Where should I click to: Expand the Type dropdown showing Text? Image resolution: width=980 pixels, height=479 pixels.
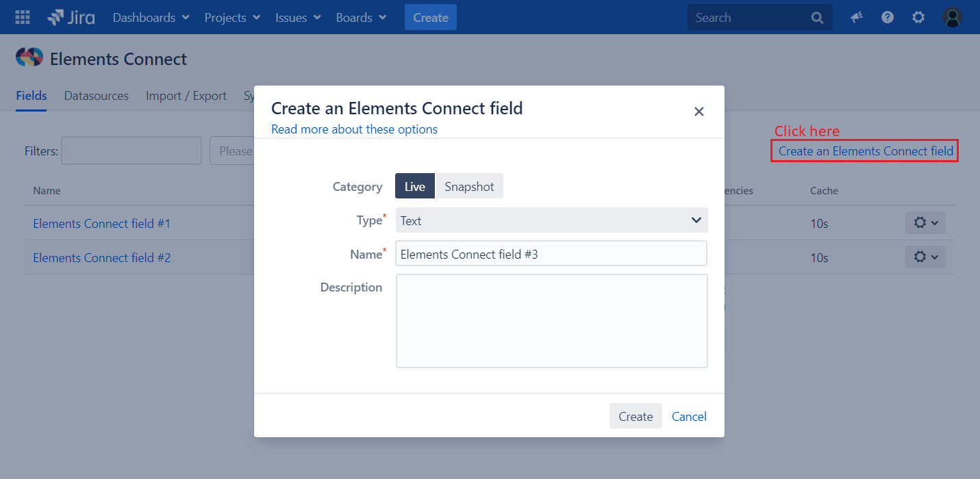click(551, 220)
